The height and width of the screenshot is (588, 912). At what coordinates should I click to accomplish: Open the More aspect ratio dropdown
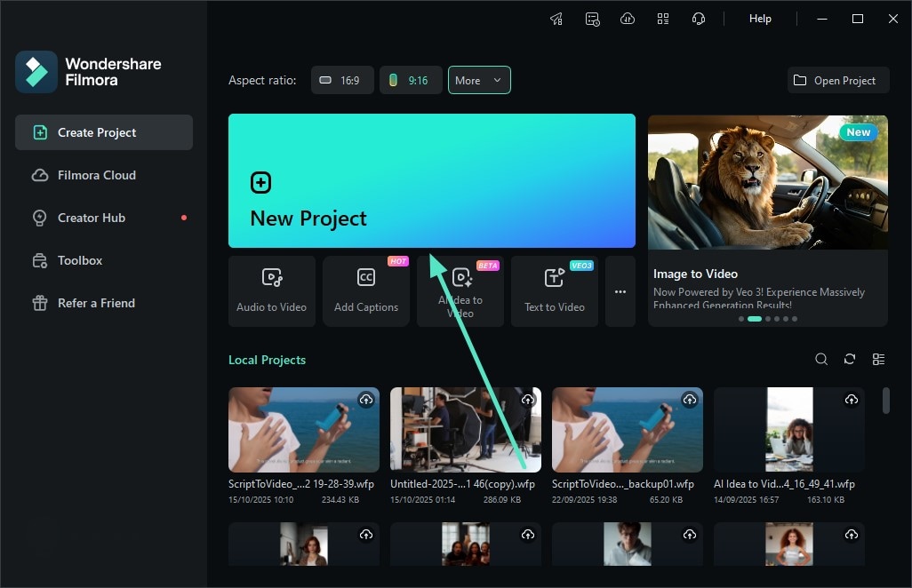coord(479,80)
